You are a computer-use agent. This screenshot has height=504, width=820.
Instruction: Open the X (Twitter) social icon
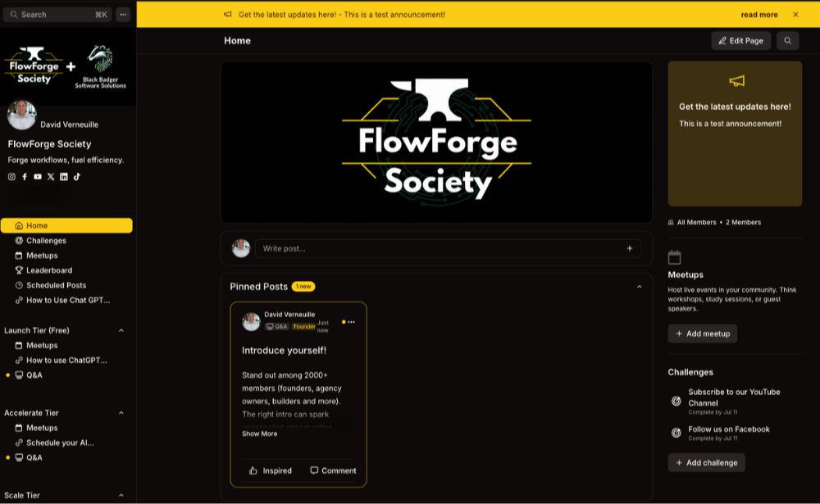pos(51,177)
